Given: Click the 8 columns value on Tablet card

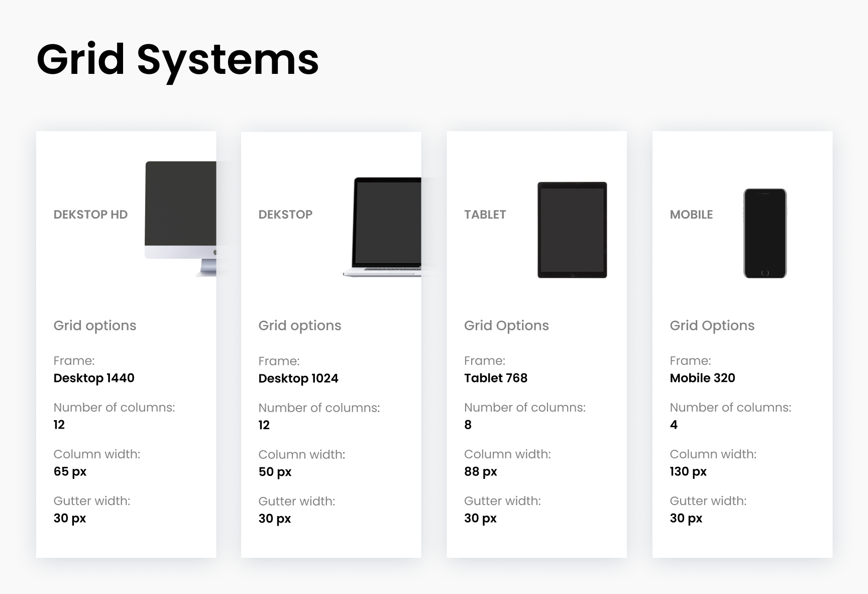Looking at the screenshot, I should pos(468,425).
